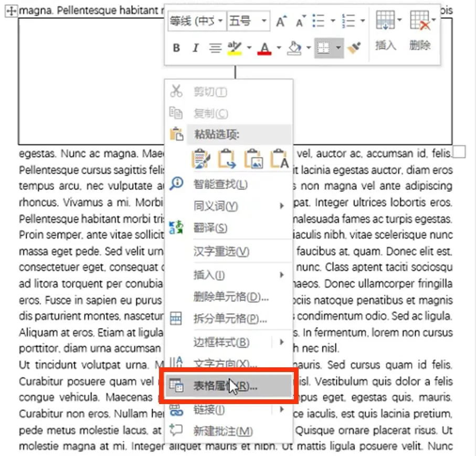
Task: Click the center alignment icon
Action: [x=215, y=48]
